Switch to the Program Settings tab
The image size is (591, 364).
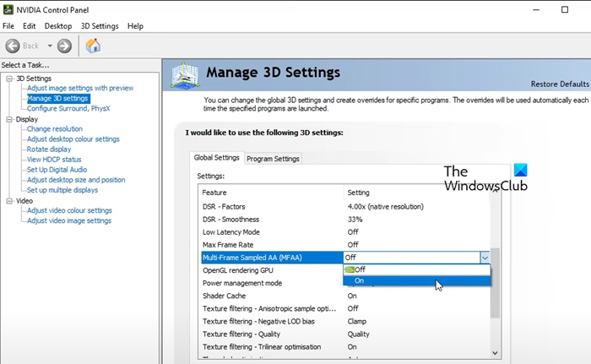[273, 158]
